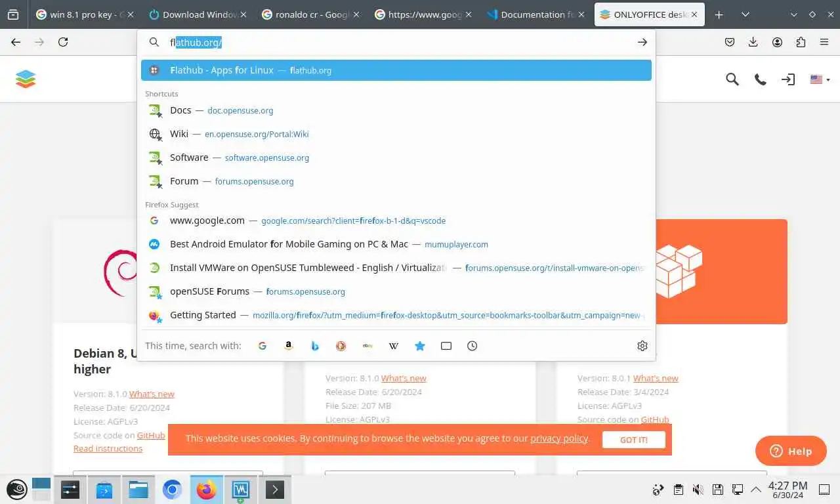Image resolution: width=840 pixels, height=504 pixels.
Task: Click Show Desktop button at taskbar end
Action: point(826,489)
